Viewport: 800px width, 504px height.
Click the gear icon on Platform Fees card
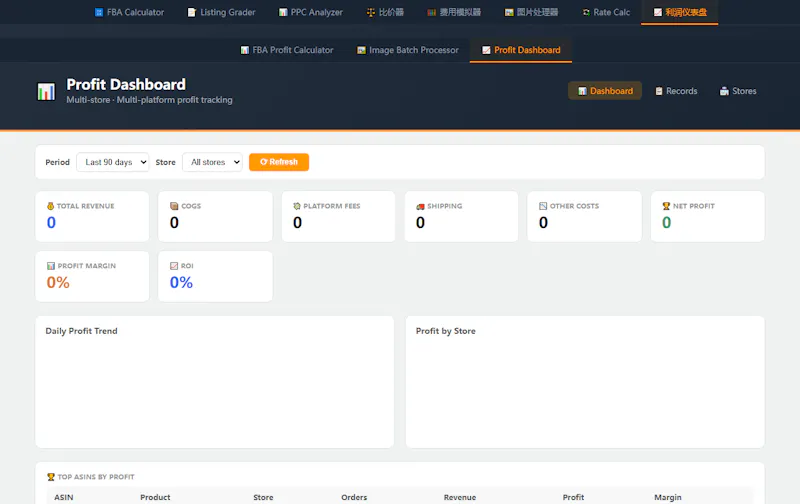tap(297, 206)
